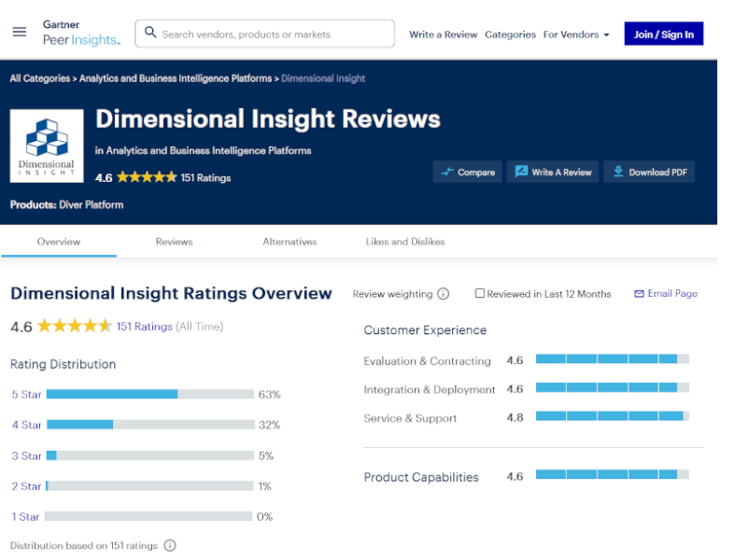Switch to the Alternatives tab
The width and height of the screenshot is (735, 560).
[290, 242]
